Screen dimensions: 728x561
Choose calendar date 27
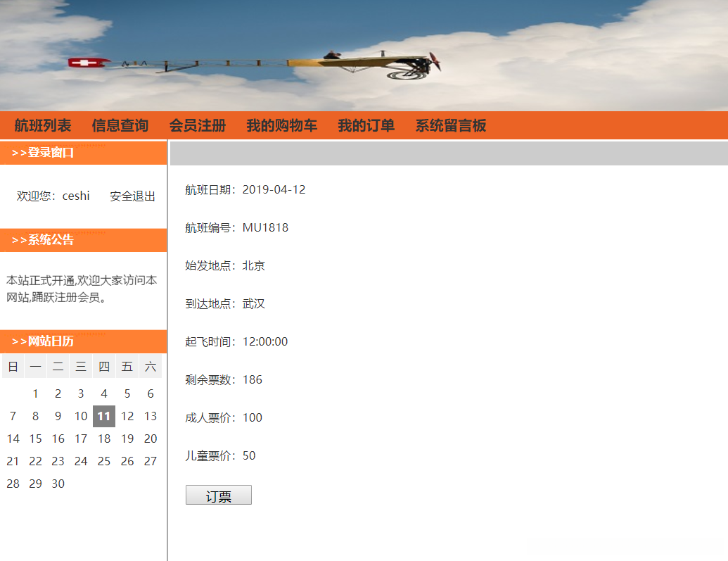tap(151, 461)
